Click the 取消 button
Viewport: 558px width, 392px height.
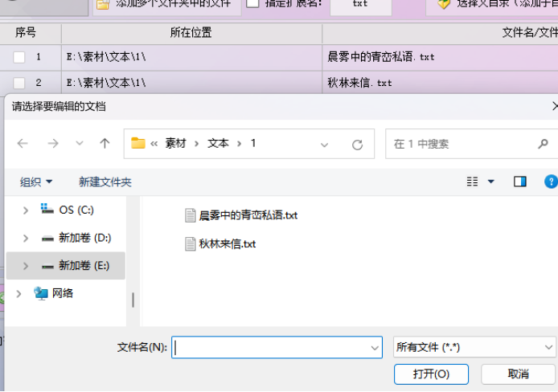click(518, 374)
